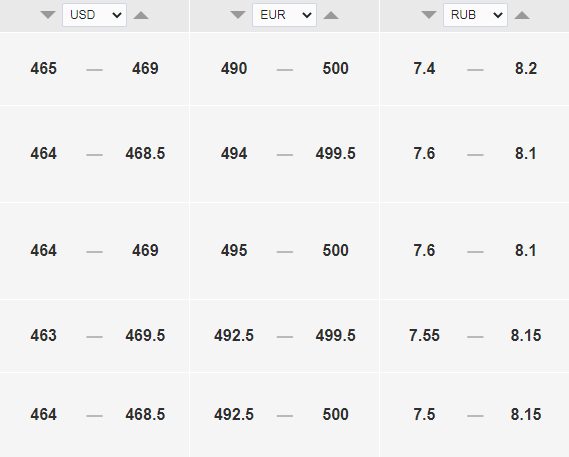The height and width of the screenshot is (457, 569).
Task: Open the USD currency dropdown
Action: [94, 15]
